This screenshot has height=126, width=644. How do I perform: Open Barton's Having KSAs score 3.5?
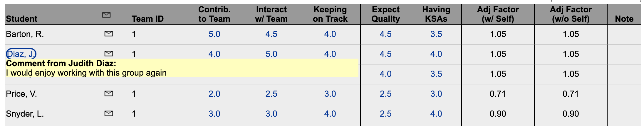click(x=436, y=34)
